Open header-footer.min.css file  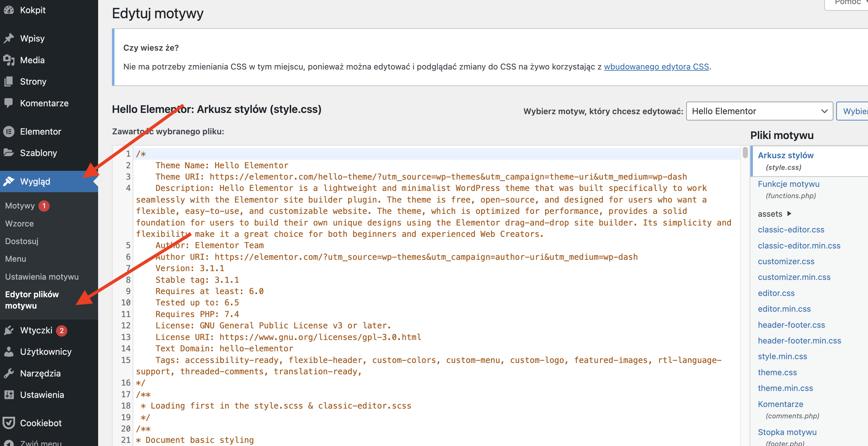[x=799, y=341]
